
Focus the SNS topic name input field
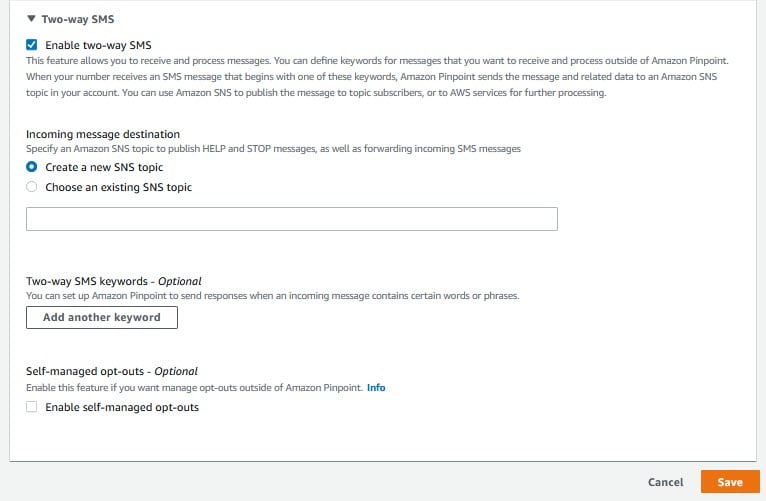coord(292,219)
